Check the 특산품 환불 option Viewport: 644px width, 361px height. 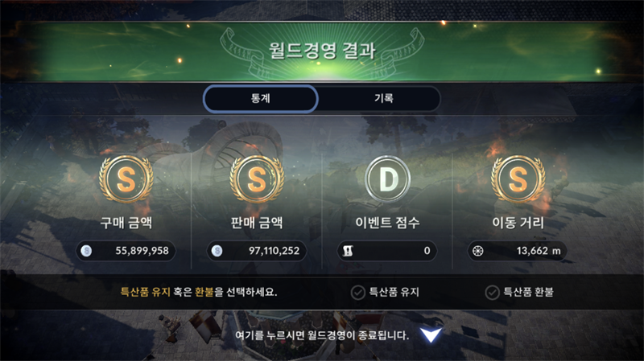492,293
